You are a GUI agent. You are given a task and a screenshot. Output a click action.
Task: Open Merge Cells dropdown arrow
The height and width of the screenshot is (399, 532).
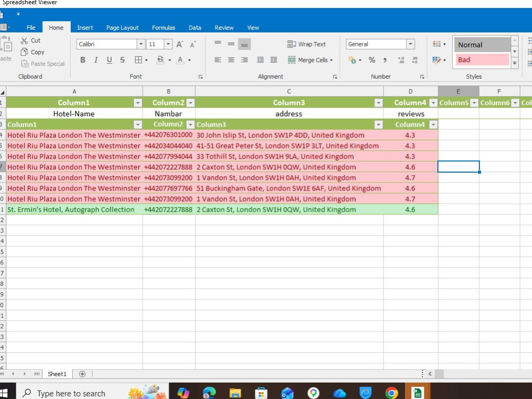click(331, 61)
